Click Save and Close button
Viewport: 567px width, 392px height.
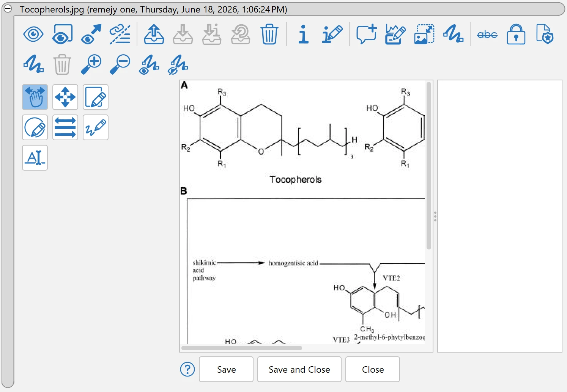pyautogui.click(x=299, y=369)
